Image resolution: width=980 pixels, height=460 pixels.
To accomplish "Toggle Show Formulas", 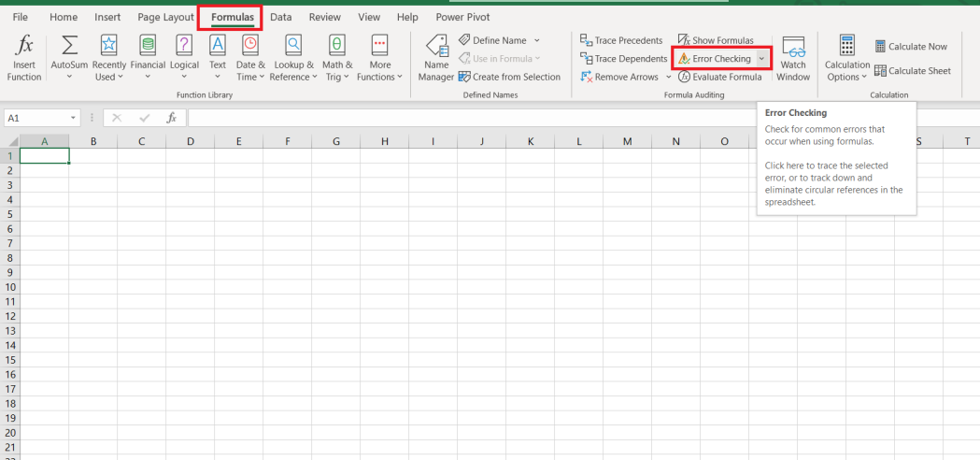I will [x=716, y=40].
